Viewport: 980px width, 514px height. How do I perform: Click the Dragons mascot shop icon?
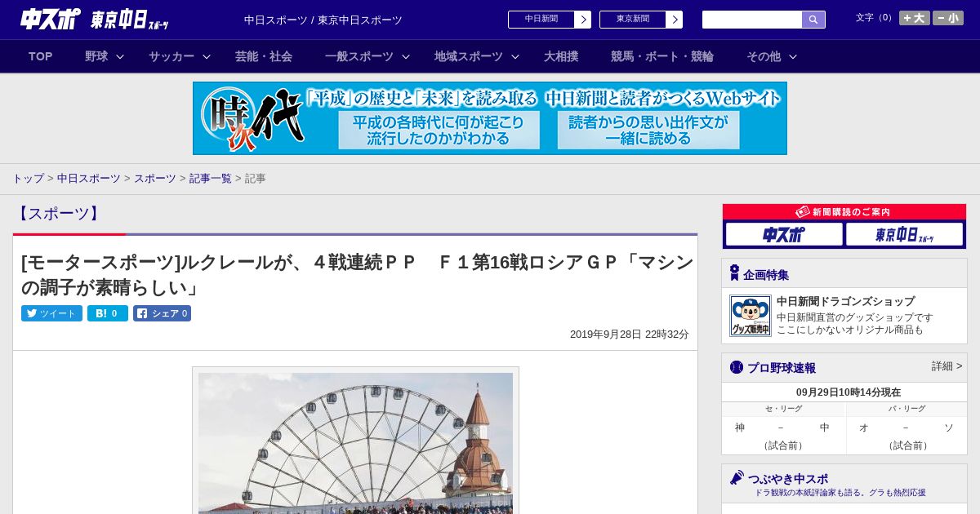coord(751,316)
